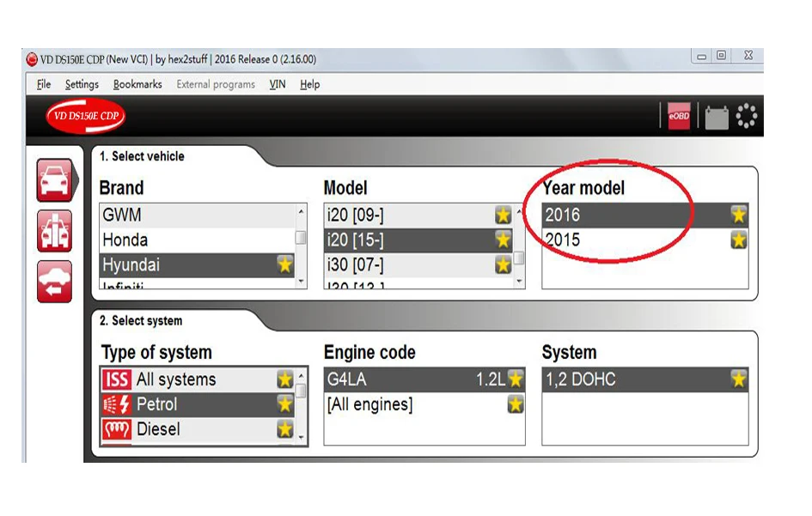Open the Settings menu

[82, 84]
